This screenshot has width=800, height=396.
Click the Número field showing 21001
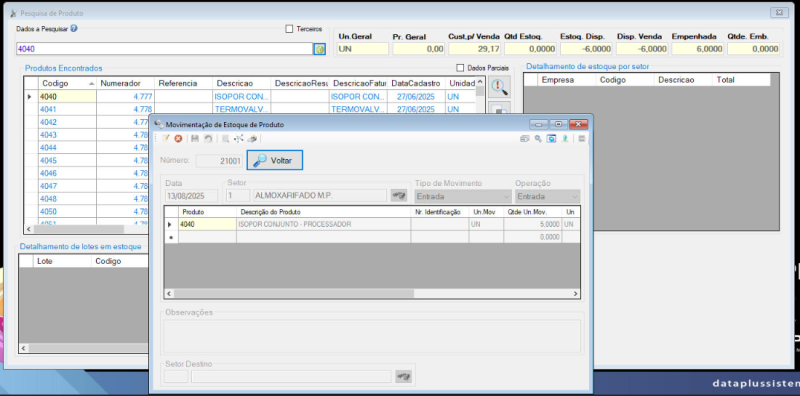pos(219,160)
